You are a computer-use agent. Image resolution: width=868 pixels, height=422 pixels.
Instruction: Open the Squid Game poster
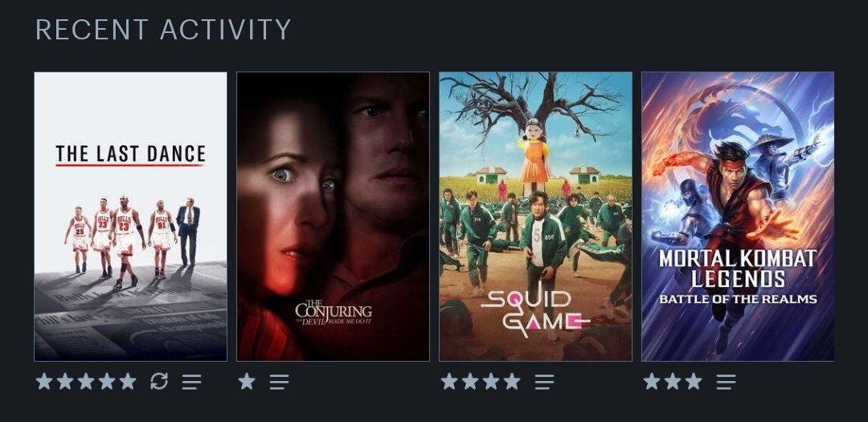(x=535, y=216)
